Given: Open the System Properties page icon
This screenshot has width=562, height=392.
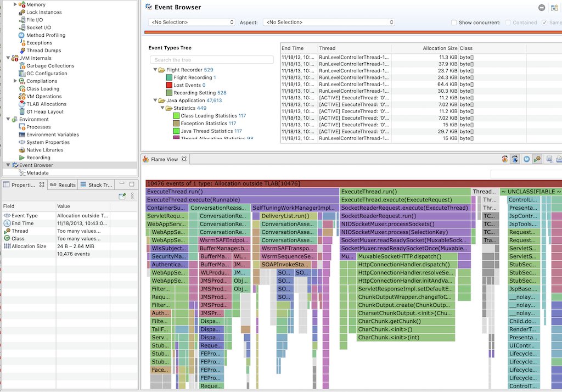Looking at the screenshot, I should pyautogui.click(x=22, y=142).
